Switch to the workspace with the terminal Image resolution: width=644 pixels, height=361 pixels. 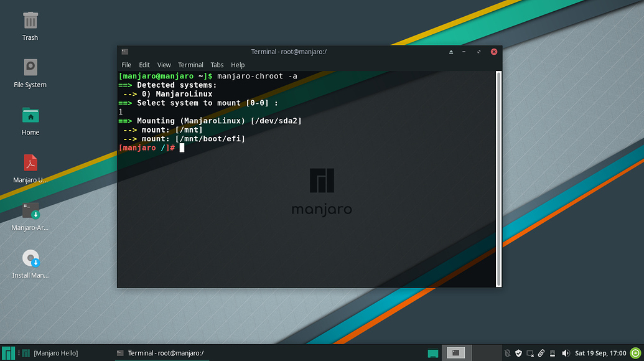coord(456,353)
